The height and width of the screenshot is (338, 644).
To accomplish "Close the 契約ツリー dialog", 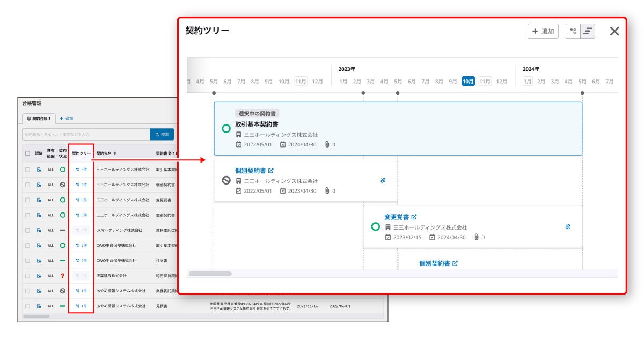I will 614,31.
